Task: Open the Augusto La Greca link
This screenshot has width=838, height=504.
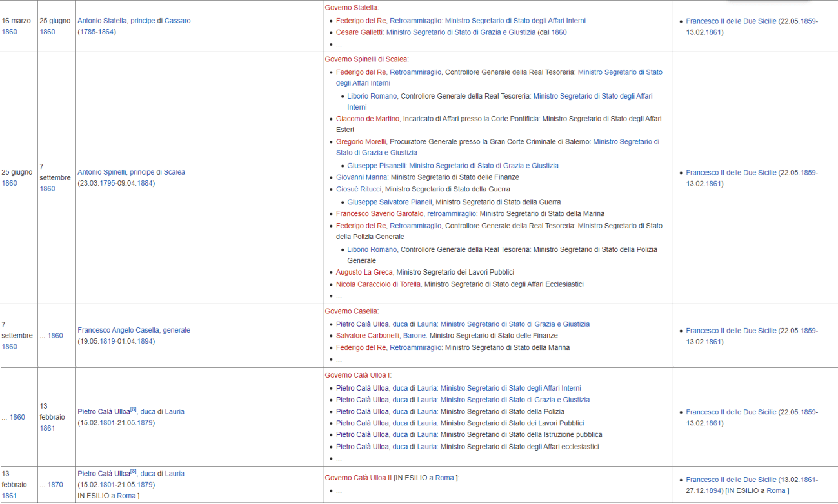Action: 364,273
